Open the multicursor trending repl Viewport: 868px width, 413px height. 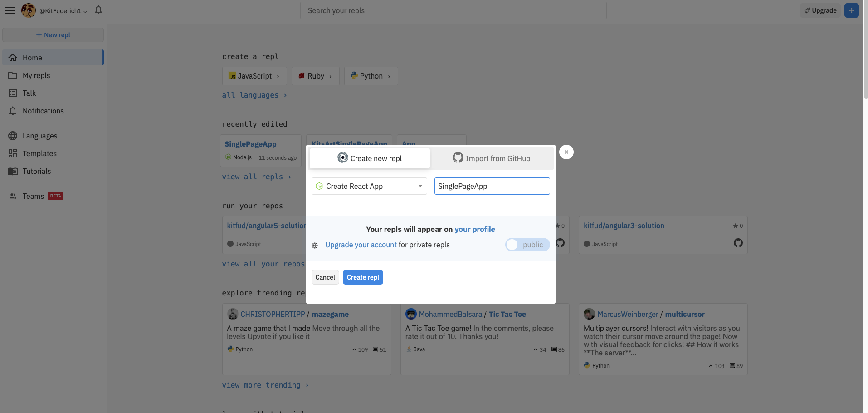pos(685,314)
